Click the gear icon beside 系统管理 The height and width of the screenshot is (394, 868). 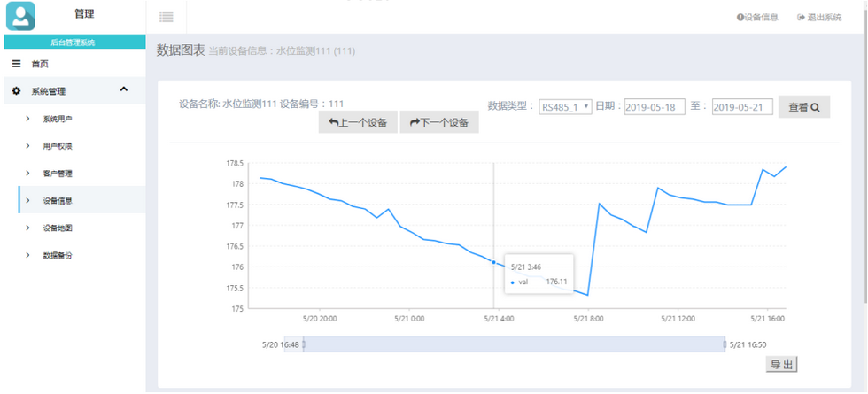16,91
